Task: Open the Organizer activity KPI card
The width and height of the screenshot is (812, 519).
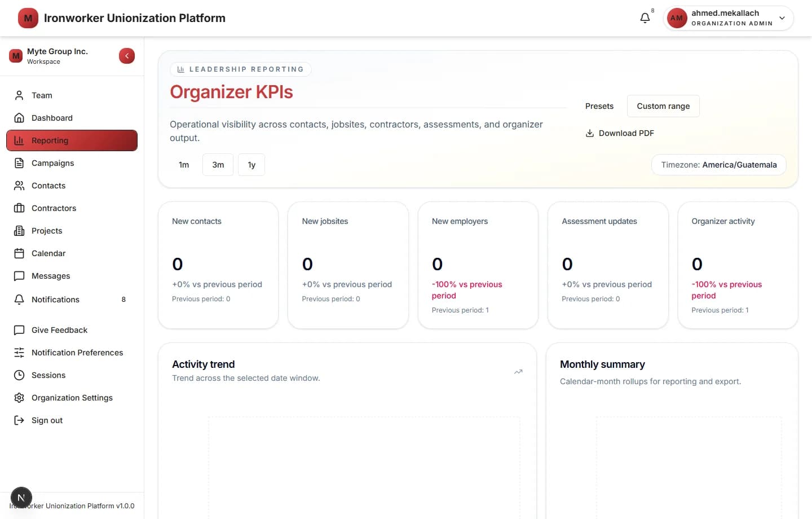Action: tap(738, 265)
